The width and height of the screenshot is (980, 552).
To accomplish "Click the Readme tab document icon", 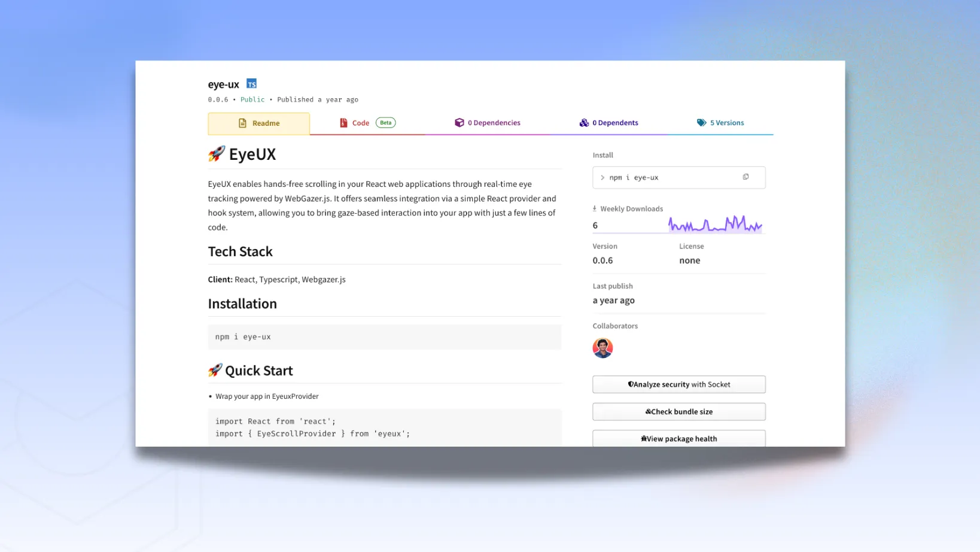I will pyautogui.click(x=242, y=123).
